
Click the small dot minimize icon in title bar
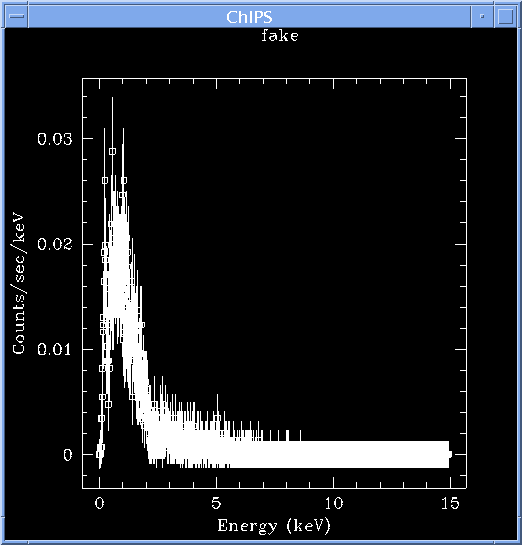coord(482,16)
